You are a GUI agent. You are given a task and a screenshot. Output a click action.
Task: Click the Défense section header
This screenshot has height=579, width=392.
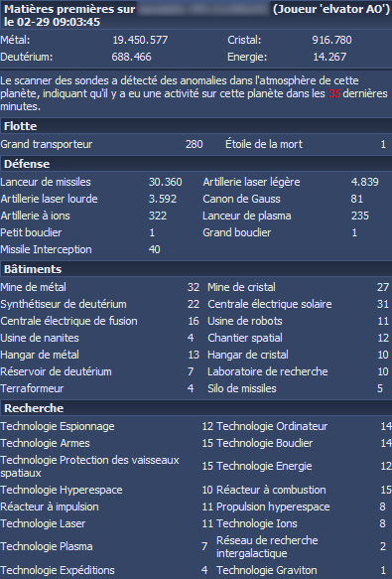point(196,164)
